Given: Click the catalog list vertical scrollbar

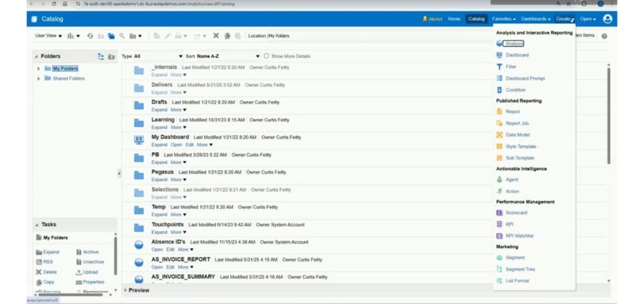Looking at the screenshot, I should pyautogui.click(x=608, y=115).
